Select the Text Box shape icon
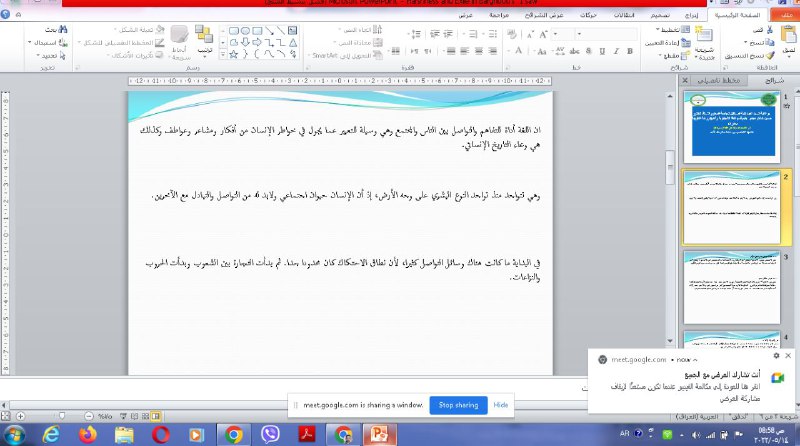Image resolution: width=800 pixels, height=446 pixels. [x=293, y=31]
